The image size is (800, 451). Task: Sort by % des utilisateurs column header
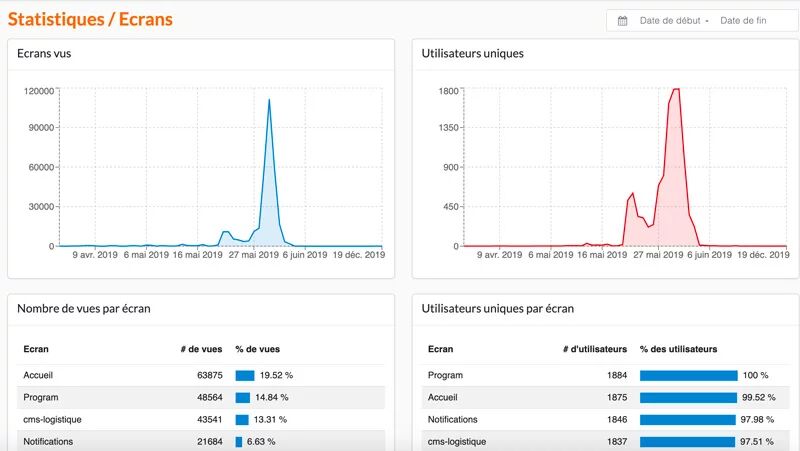coord(678,349)
